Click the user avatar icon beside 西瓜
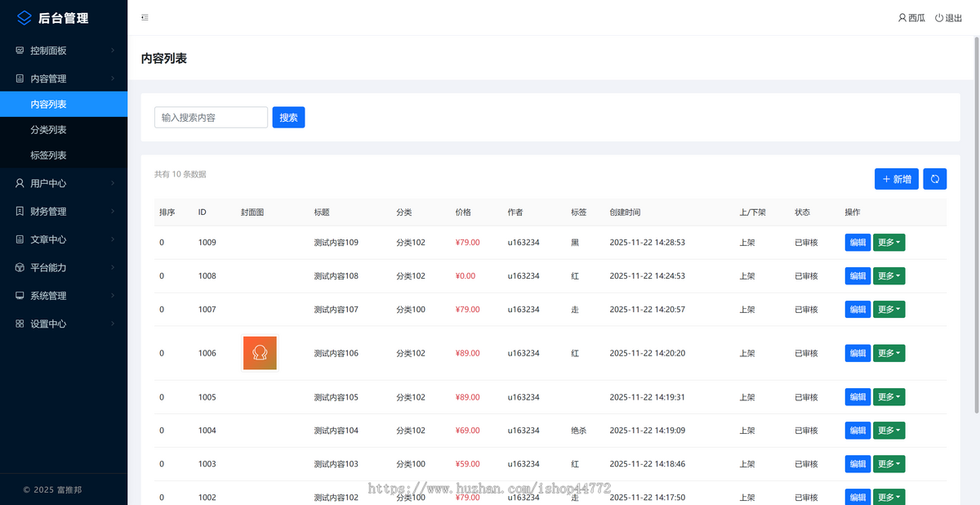 [x=902, y=18]
